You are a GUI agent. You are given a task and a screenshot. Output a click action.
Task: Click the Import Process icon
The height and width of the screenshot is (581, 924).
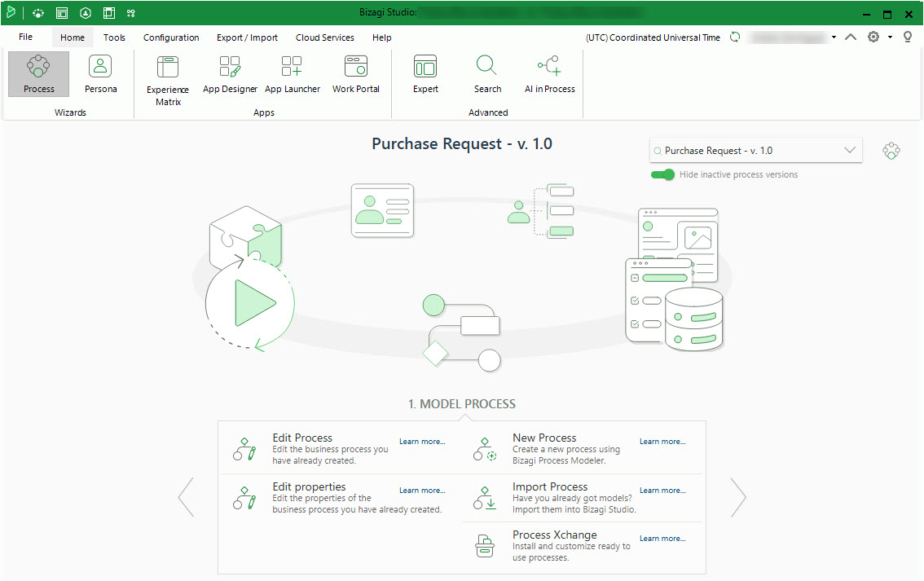(x=484, y=498)
